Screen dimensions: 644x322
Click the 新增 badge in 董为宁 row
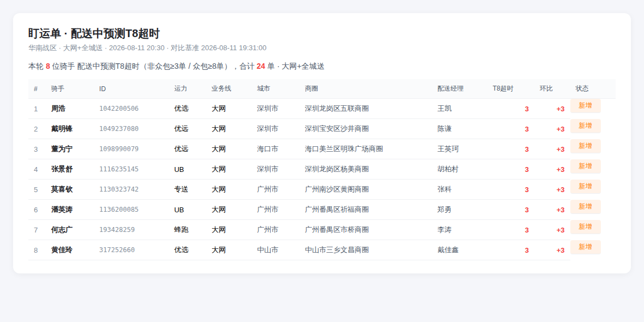pos(585,146)
